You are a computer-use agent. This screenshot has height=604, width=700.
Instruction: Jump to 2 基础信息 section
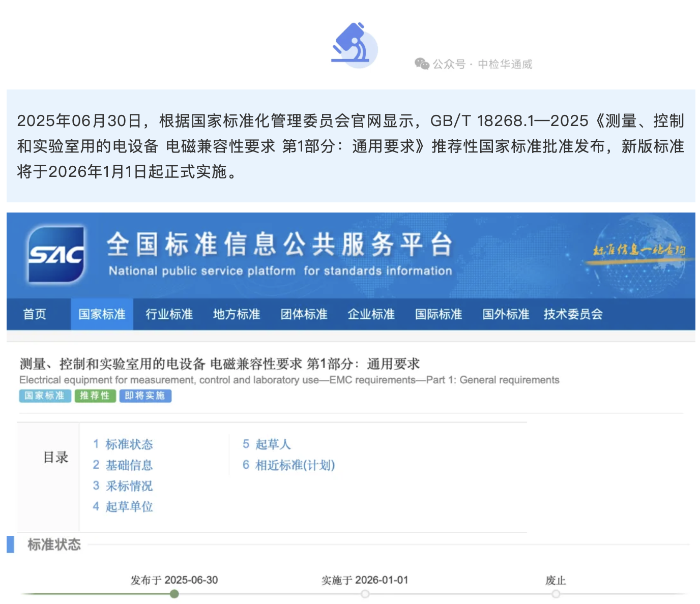click(x=123, y=465)
